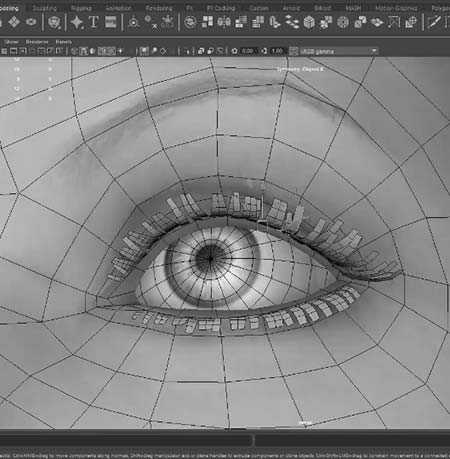
Task: Open the Show panel menu
Action: tap(12, 42)
